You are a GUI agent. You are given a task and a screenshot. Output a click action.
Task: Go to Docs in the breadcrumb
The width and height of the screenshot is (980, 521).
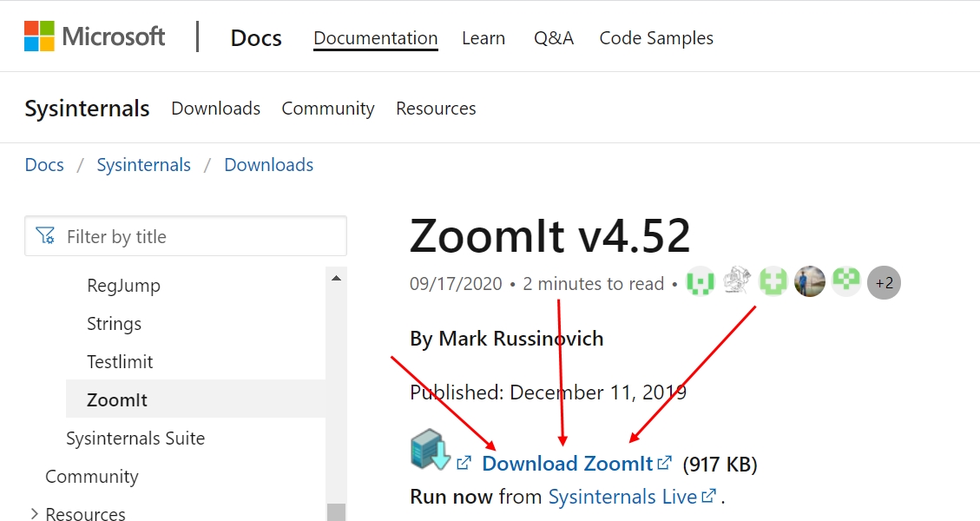pyautogui.click(x=44, y=164)
